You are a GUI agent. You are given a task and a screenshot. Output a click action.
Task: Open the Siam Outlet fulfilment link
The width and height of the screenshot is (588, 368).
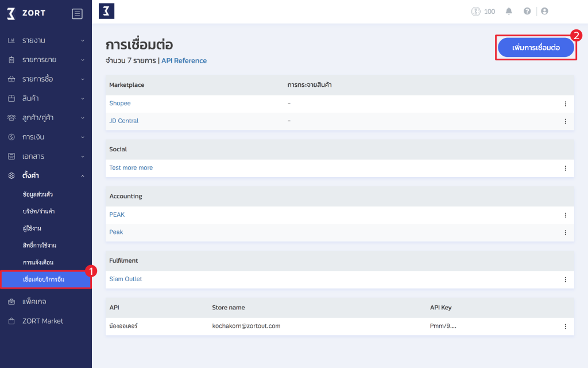(x=126, y=279)
